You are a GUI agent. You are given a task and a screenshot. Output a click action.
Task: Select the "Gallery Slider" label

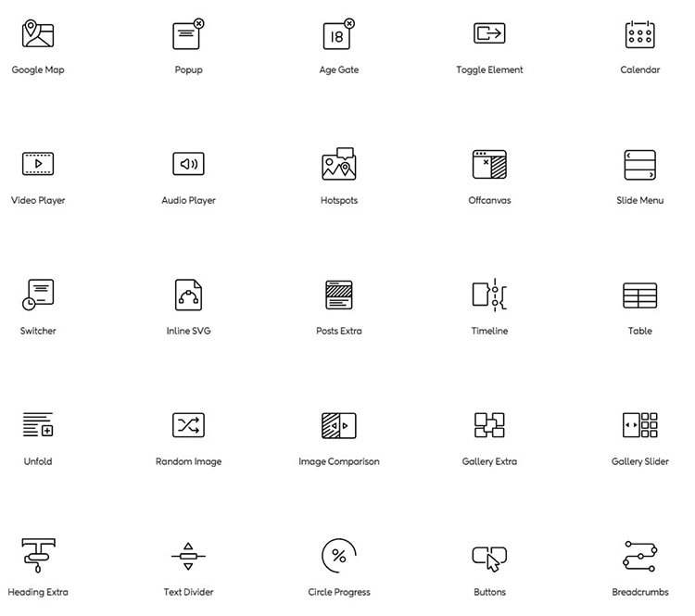click(640, 461)
